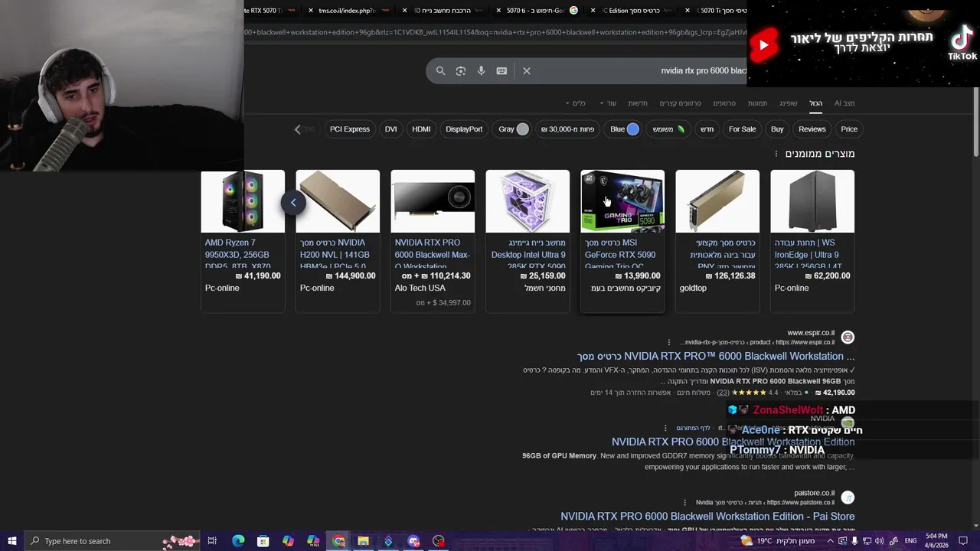Select the 'חדש' new filter chip
This screenshot has width=980, height=551.
(x=707, y=129)
